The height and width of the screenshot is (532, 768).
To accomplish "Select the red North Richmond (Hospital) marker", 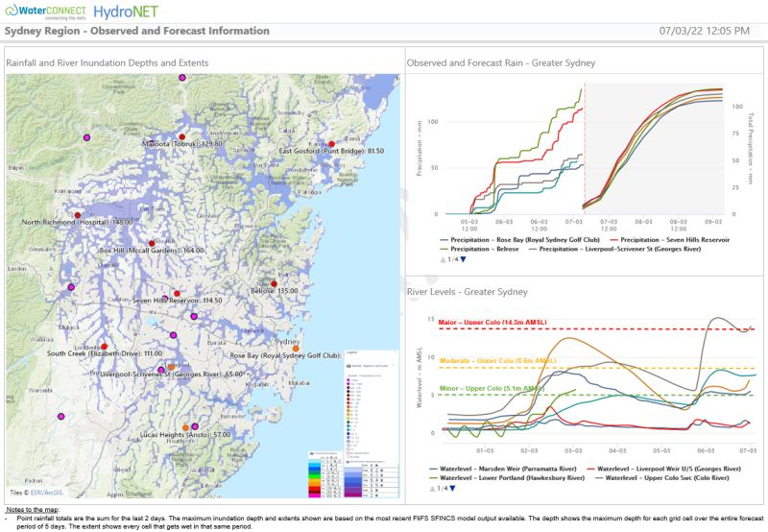I will click(x=78, y=215).
